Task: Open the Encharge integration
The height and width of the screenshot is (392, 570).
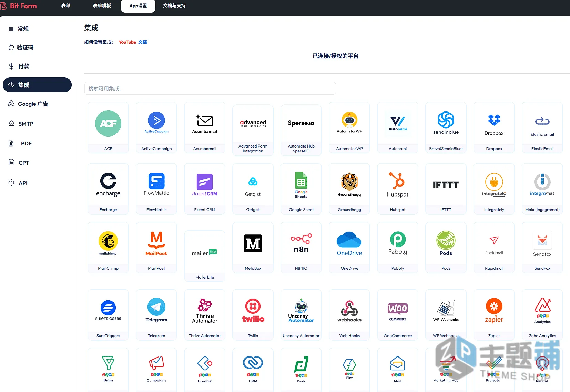Action: point(108,189)
